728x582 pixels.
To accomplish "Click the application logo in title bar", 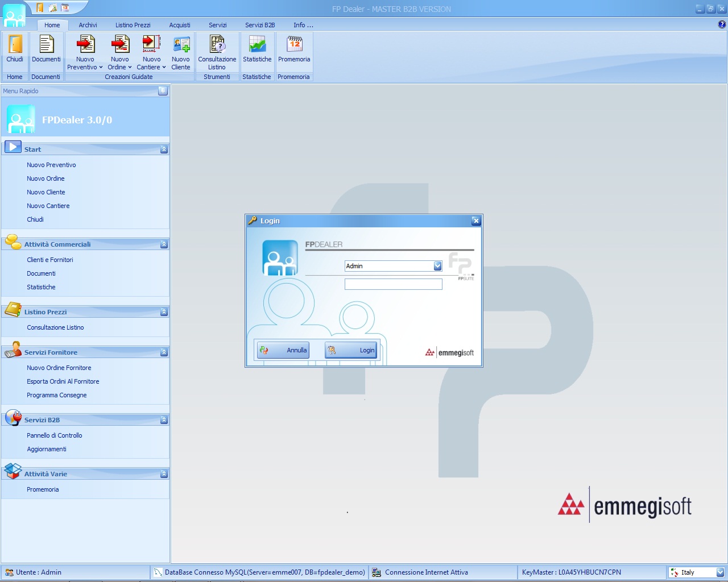I will pos(14,15).
